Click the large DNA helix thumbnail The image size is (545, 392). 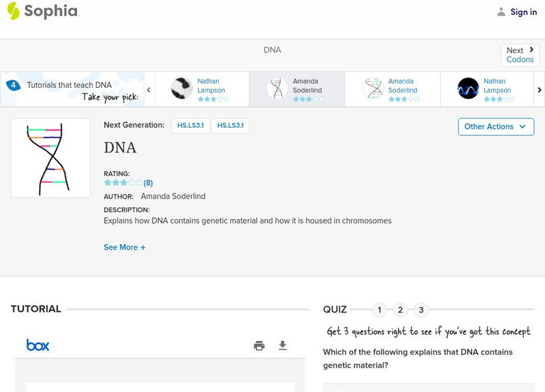point(50,158)
